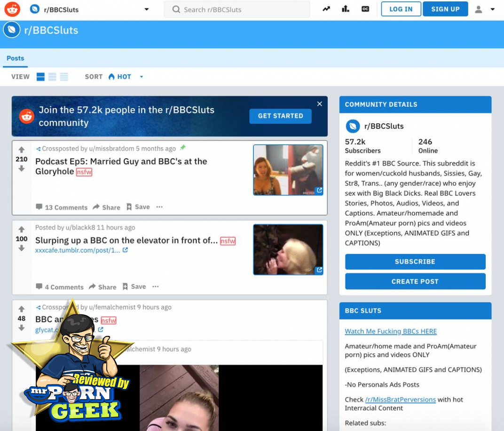Viewport: 504px width, 431px height.
Task: Open 13 Comments on the Podcast Ep5 post
Action: (x=62, y=208)
